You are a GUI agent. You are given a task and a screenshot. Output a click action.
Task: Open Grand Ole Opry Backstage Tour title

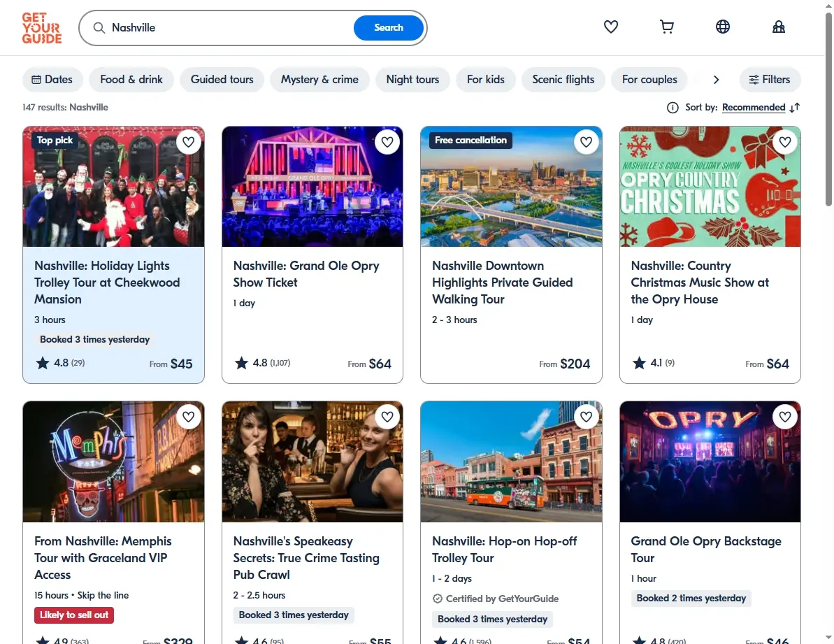(706, 550)
